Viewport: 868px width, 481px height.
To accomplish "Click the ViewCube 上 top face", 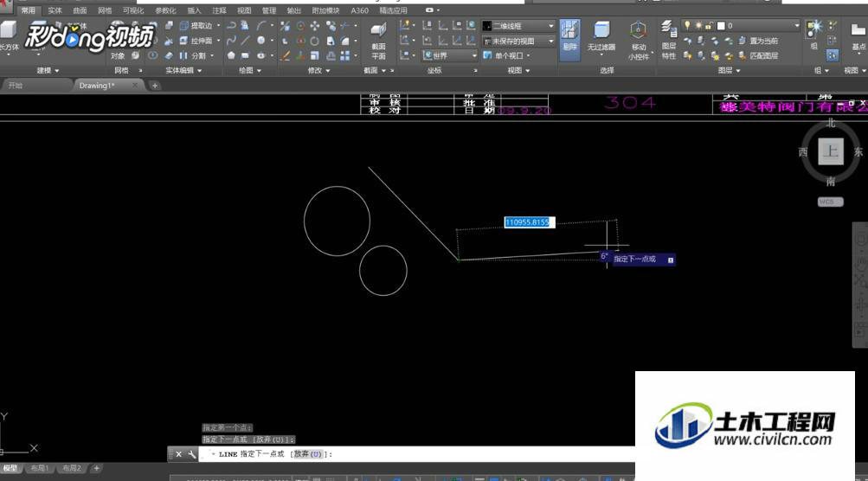I will tap(831, 151).
